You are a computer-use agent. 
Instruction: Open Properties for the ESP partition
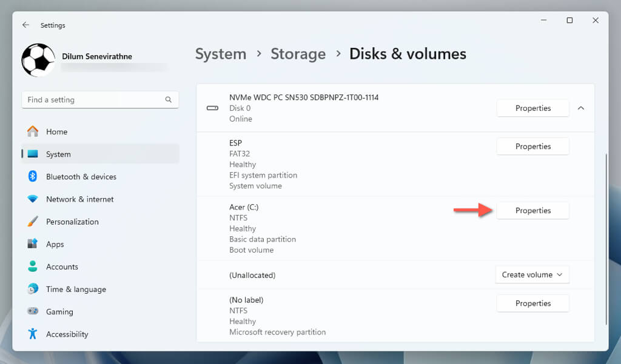(x=533, y=147)
